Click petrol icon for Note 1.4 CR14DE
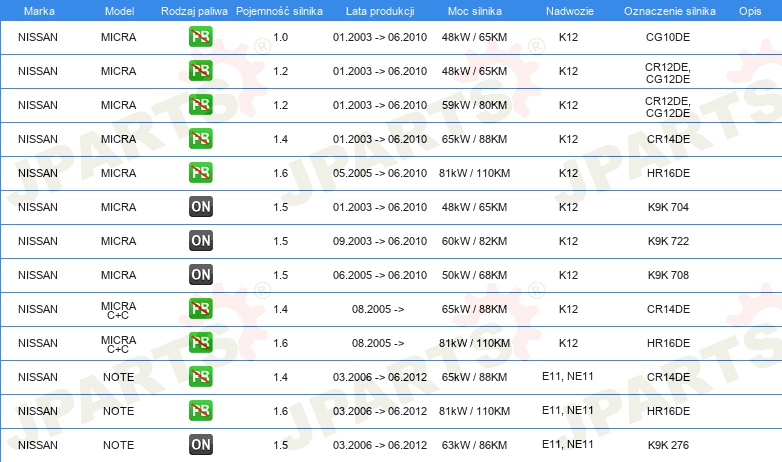The height and width of the screenshot is (462, 782). pos(200,377)
